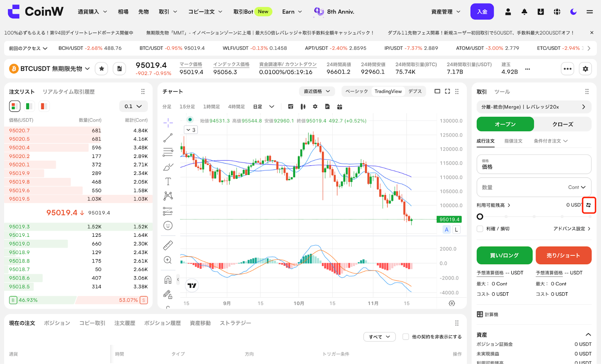Select the trend line drawing tool
Image resolution: width=601 pixels, height=364 pixels.
[168, 138]
